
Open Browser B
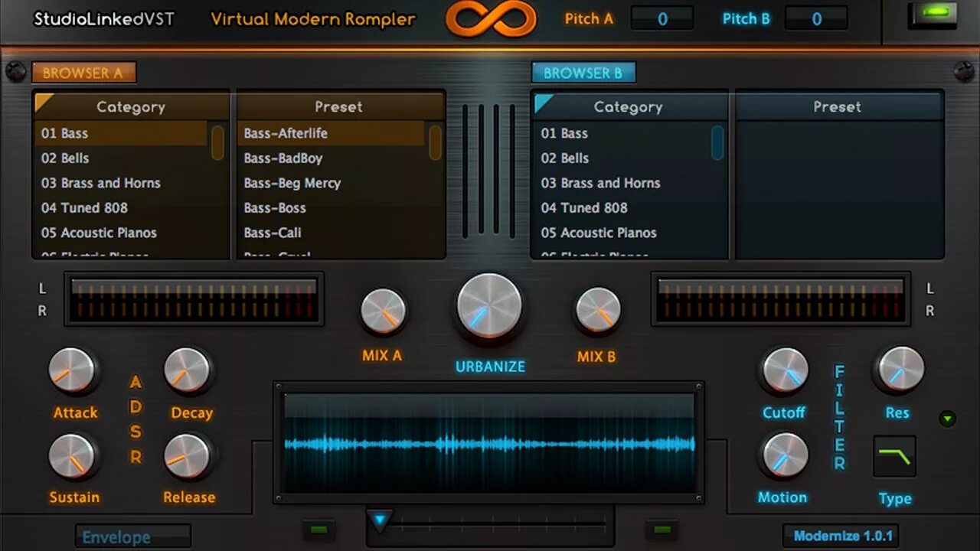pyautogui.click(x=583, y=73)
